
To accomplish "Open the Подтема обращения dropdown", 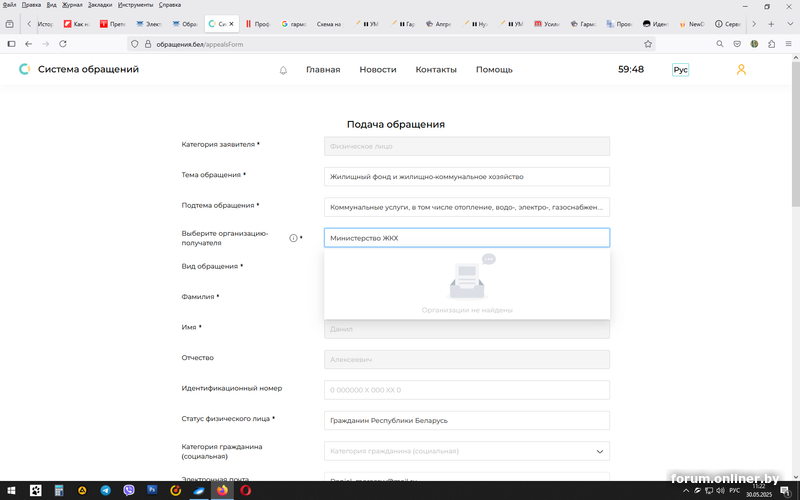I will (x=467, y=208).
